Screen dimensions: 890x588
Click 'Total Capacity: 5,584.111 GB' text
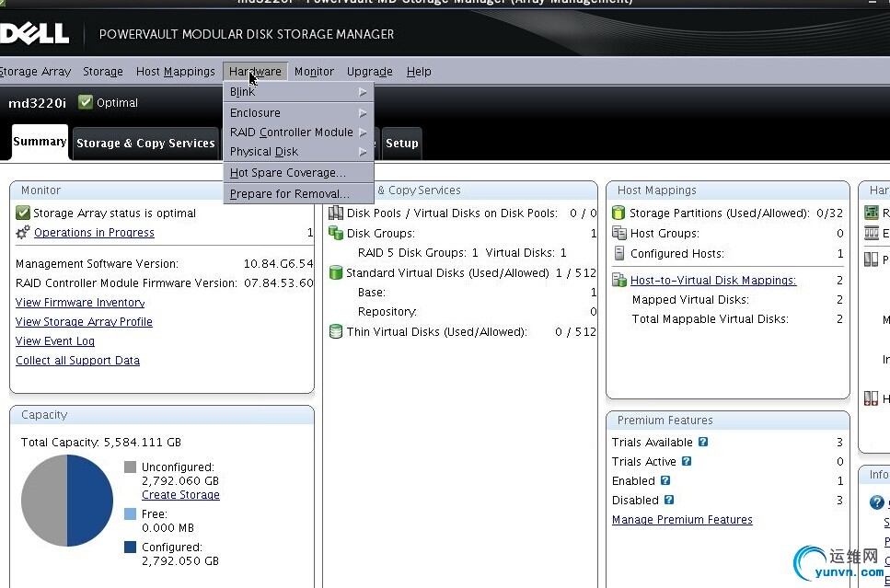pos(101,442)
